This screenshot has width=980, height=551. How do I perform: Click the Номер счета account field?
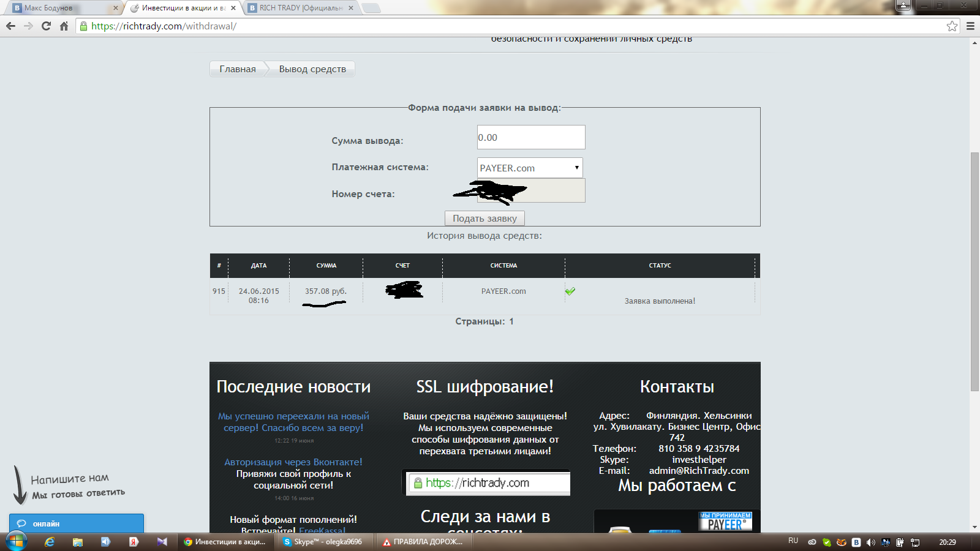coord(531,190)
